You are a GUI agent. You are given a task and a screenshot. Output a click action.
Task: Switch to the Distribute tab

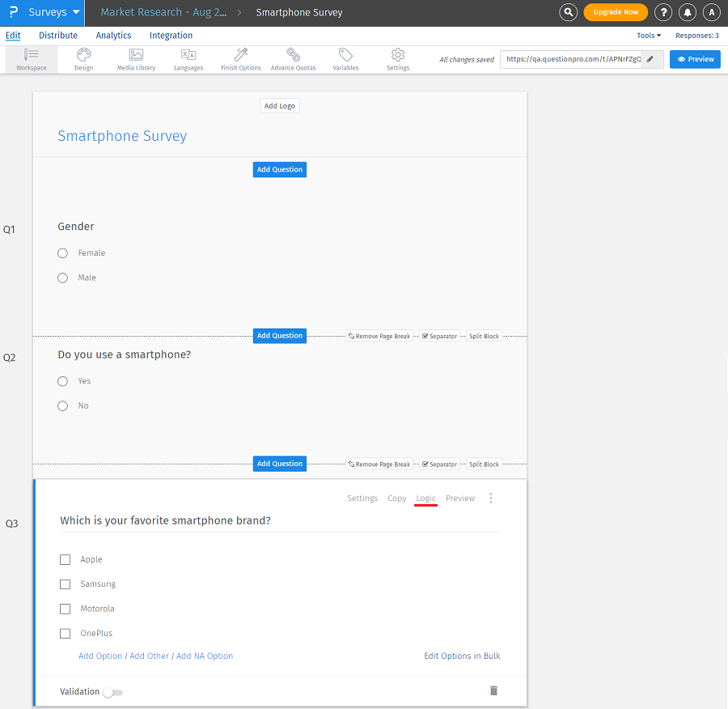[57, 35]
